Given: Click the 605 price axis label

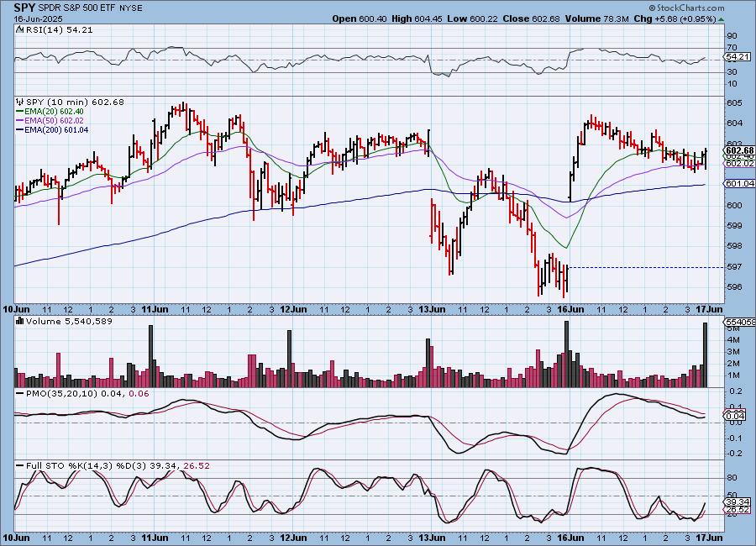Looking at the screenshot, I should [x=735, y=102].
